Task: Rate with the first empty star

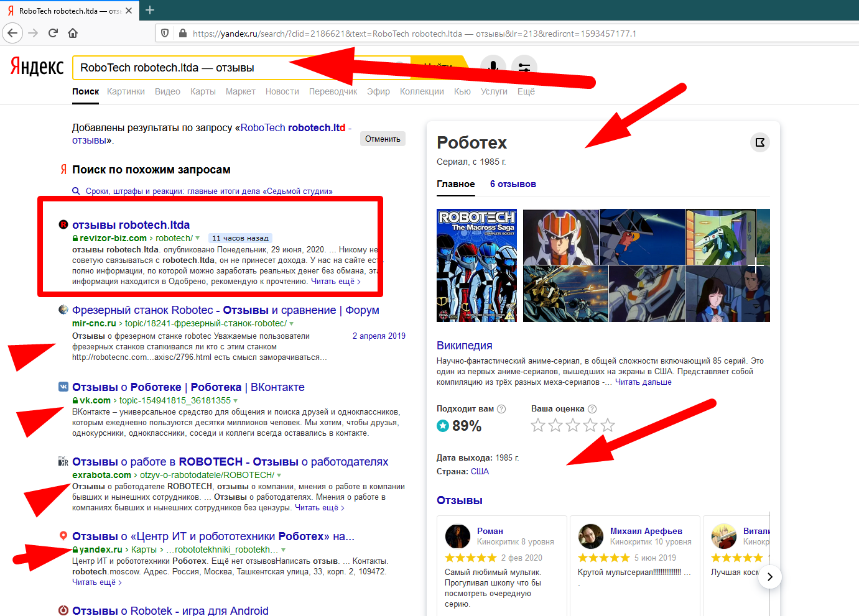Action: [538, 425]
